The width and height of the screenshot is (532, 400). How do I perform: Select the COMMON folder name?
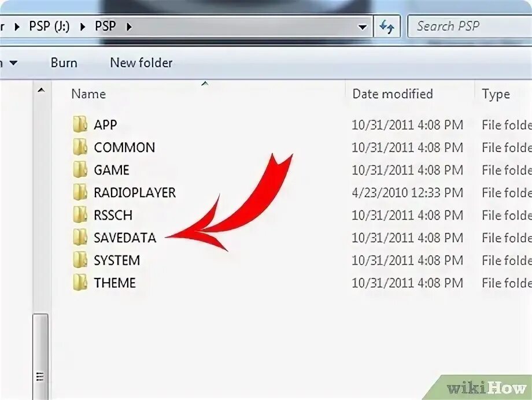tap(124, 147)
